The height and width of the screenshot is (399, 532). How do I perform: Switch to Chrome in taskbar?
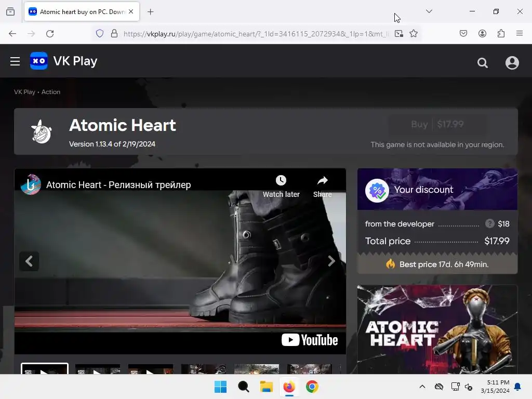(312, 387)
